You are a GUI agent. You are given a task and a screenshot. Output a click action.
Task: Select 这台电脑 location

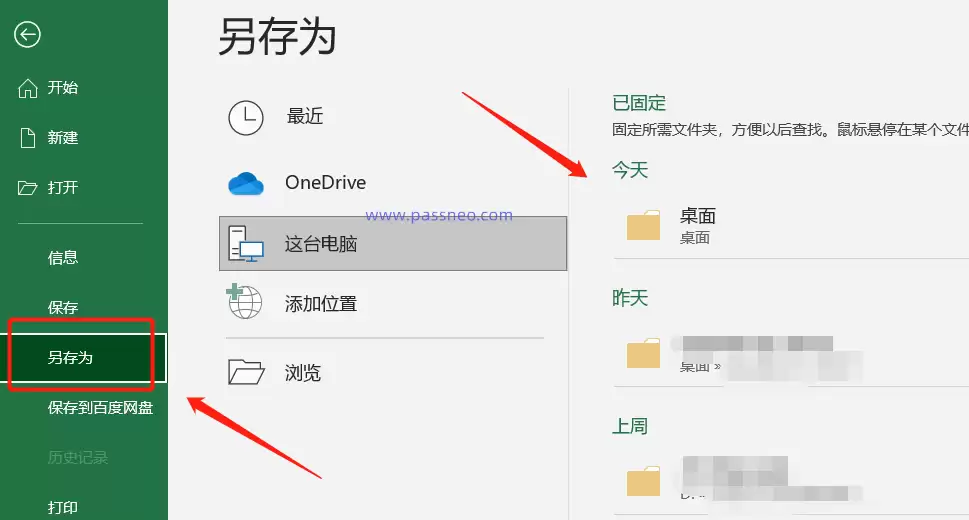(x=393, y=244)
